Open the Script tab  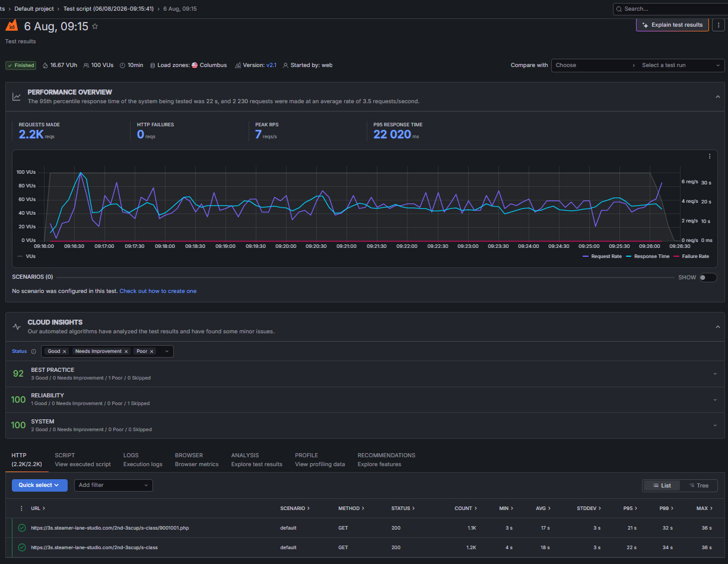82,460
